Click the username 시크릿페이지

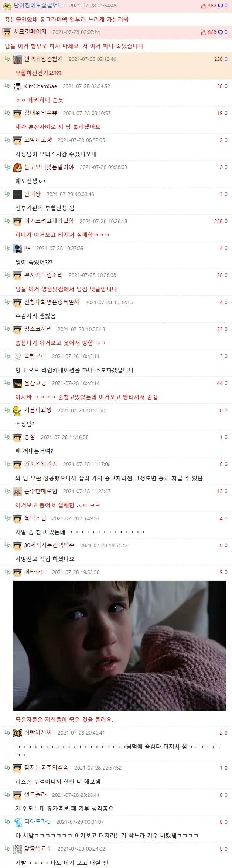pos(30,32)
